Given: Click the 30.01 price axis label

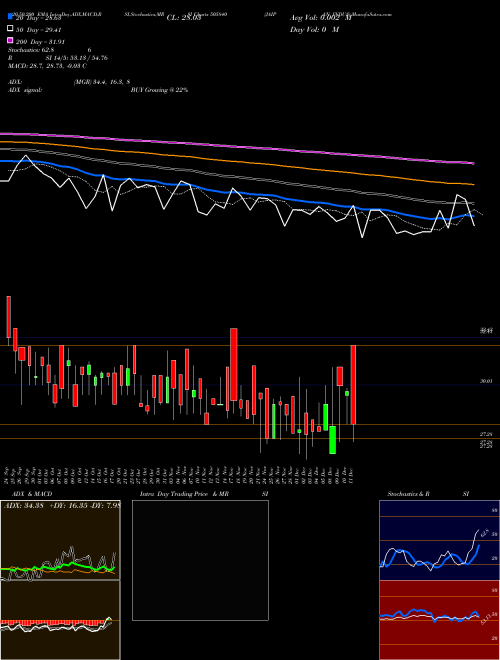Looking at the screenshot, I should tap(486, 381).
